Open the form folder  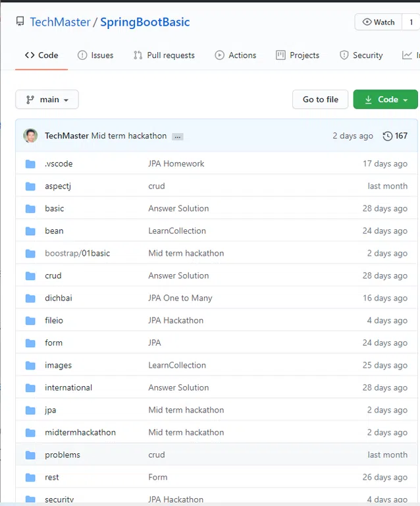click(x=53, y=343)
